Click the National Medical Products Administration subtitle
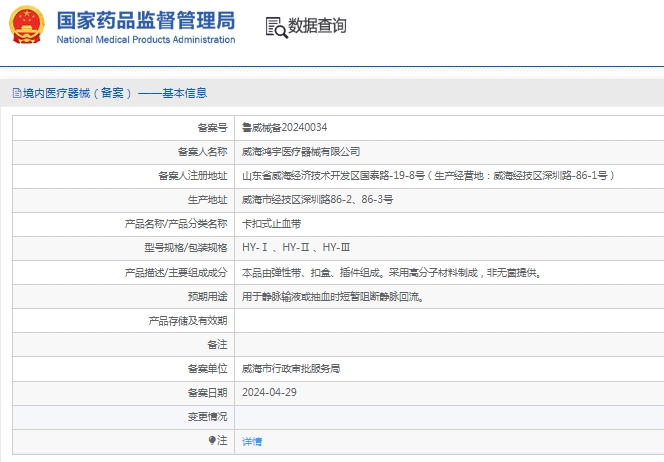The image size is (664, 462). click(x=146, y=39)
